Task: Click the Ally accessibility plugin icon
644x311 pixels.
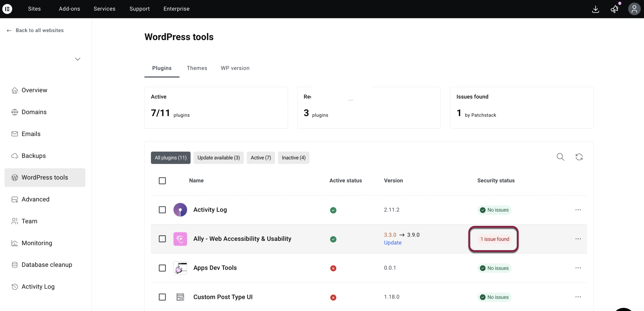Action: click(180, 239)
